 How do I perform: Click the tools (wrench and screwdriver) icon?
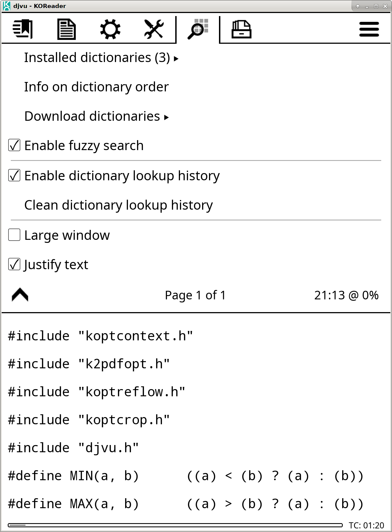(x=154, y=29)
